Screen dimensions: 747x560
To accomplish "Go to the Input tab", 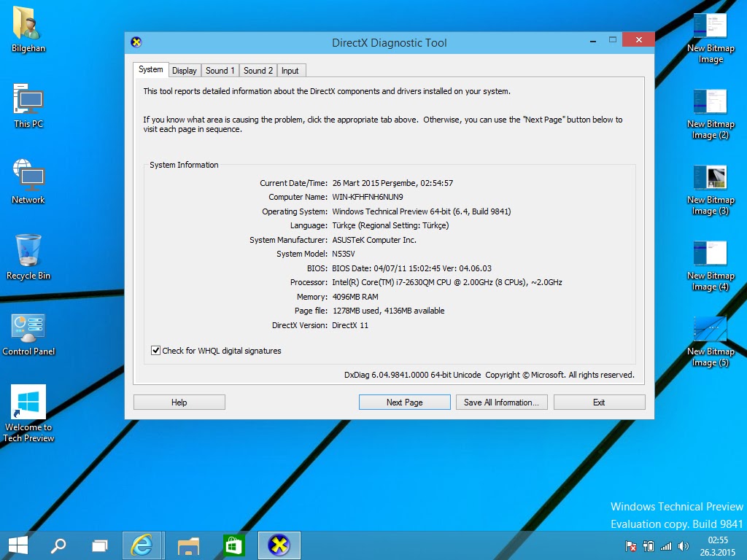I will [x=290, y=71].
